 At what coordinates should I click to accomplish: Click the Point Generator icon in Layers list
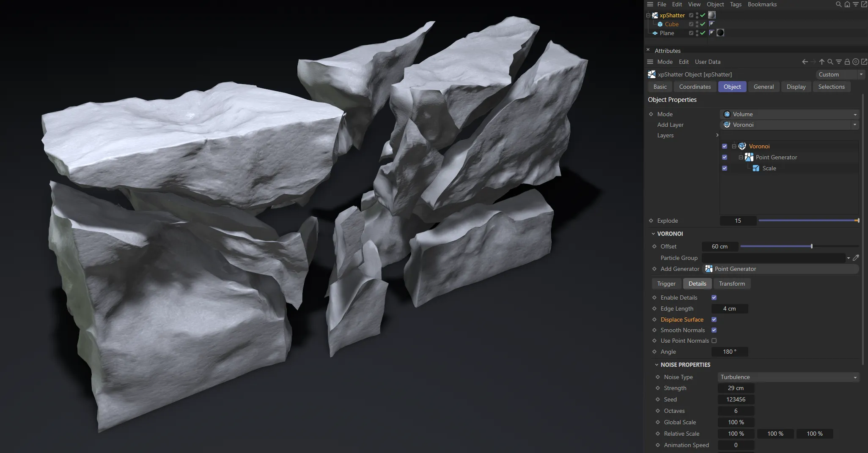[x=749, y=157]
